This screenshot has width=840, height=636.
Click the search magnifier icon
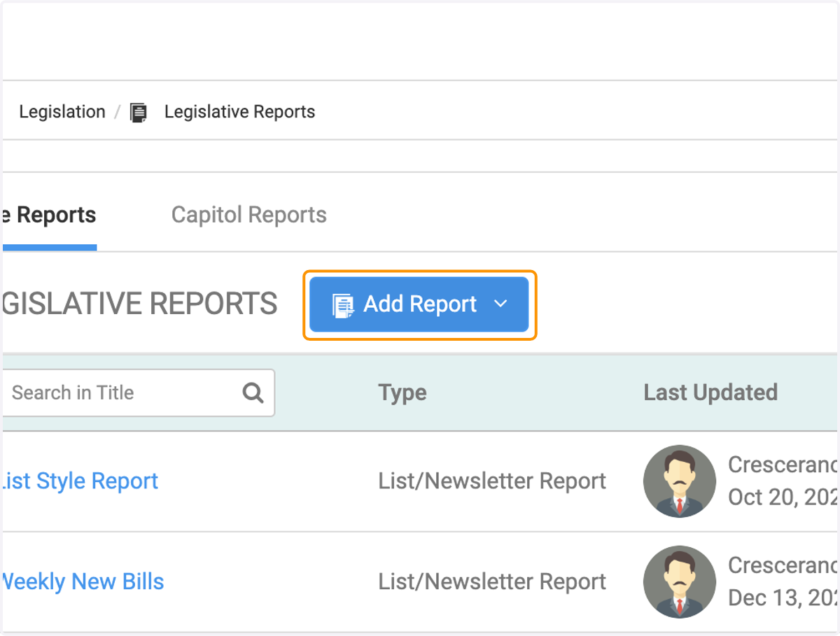(x=253, y=393)
